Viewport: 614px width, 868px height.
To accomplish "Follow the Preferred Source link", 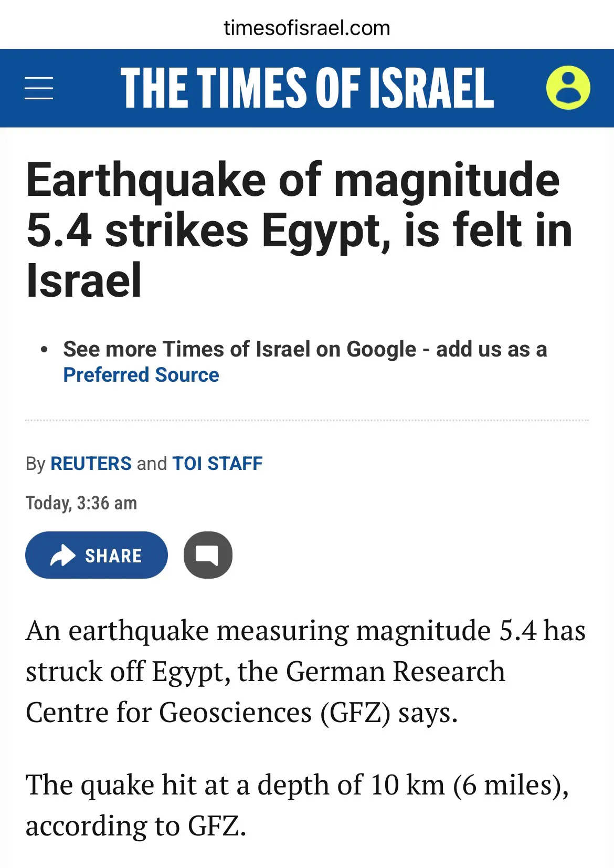I will pyautogui.click(x=141, y=375).
